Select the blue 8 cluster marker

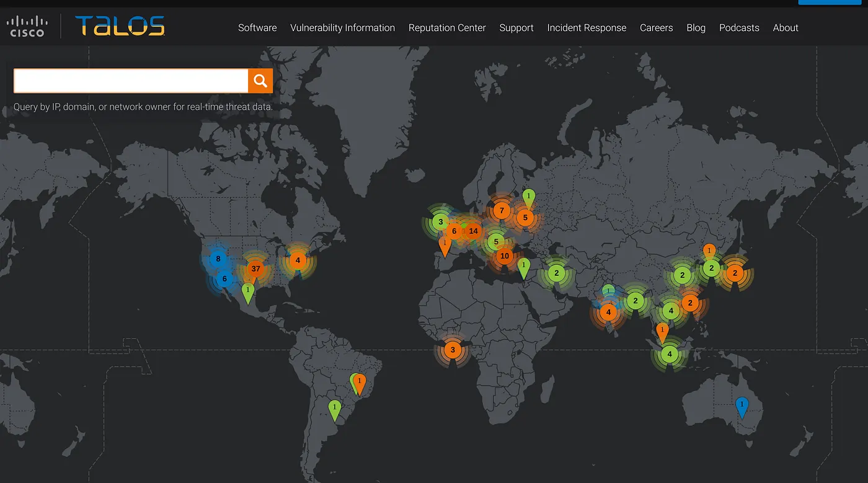(218, 259)
